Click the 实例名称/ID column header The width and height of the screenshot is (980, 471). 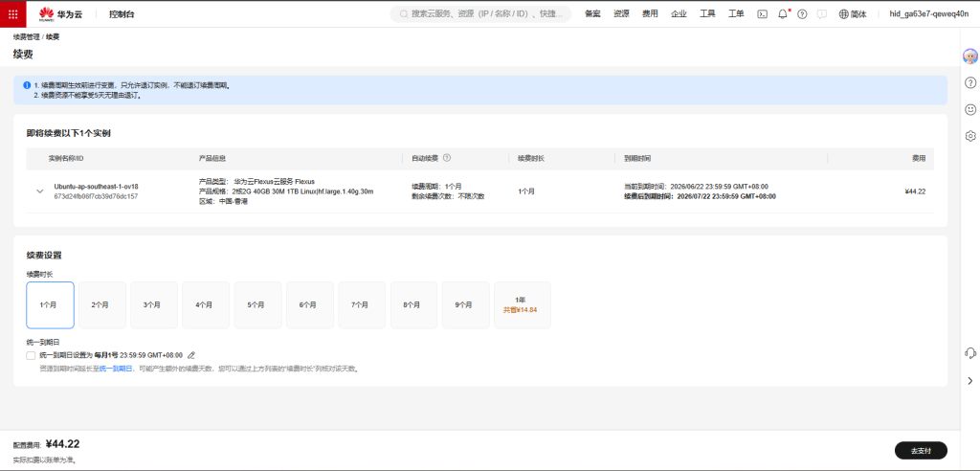point(66,158)
